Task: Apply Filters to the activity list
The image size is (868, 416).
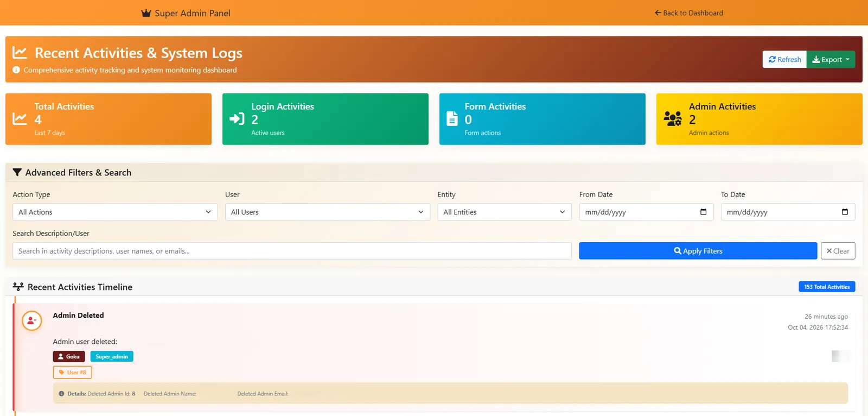Action: 698,251
